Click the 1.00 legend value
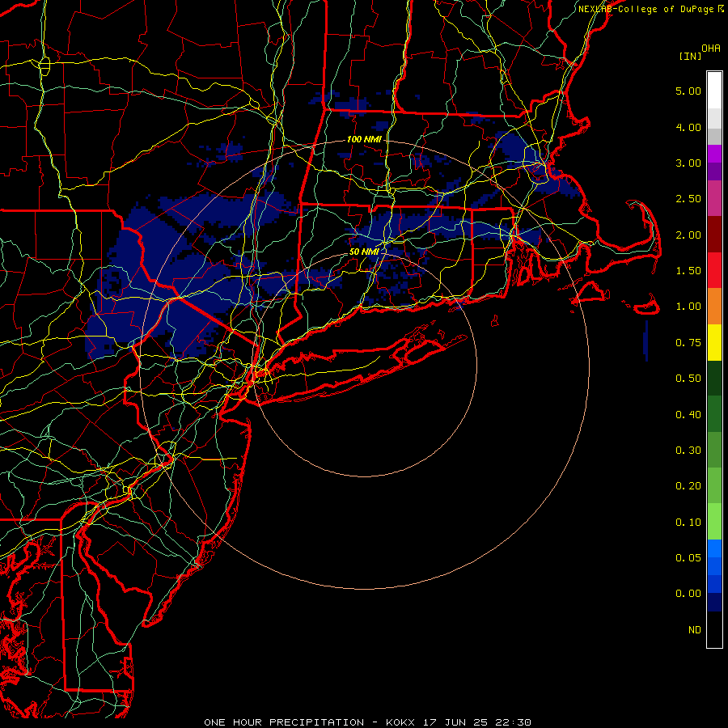This screenshot has width=728, height=728. (688, 307)
